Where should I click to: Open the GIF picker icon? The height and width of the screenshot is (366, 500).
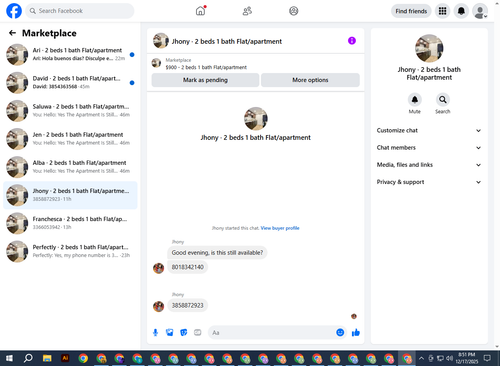click(x=198, y=332)
